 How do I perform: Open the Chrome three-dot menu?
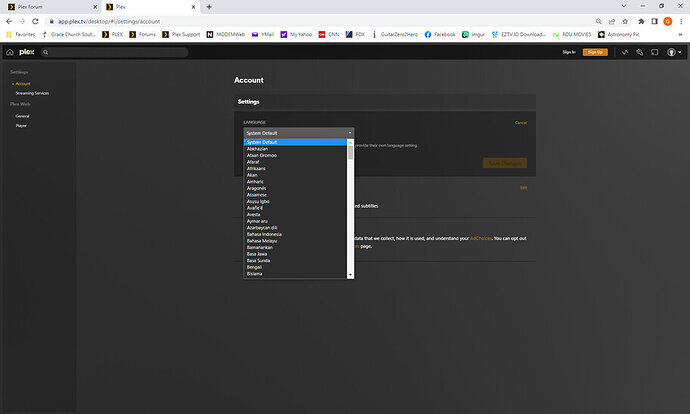681,21
